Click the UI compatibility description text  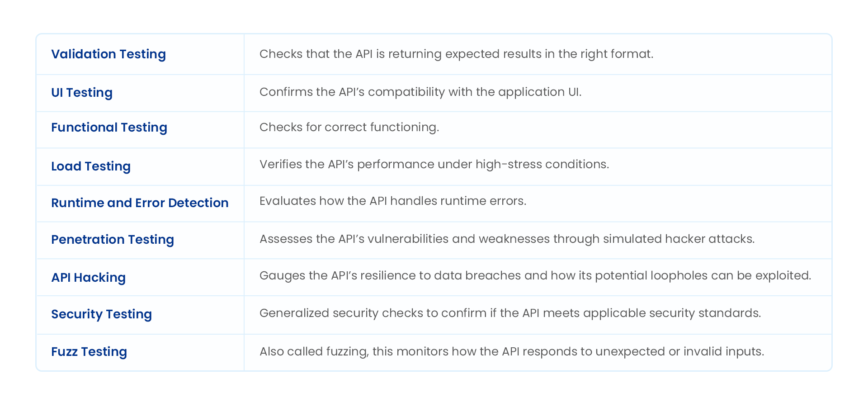(420, 92)
